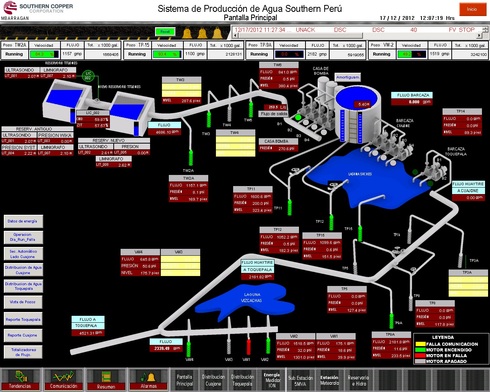Select the red VW1 faulted pump

(248, 347)
